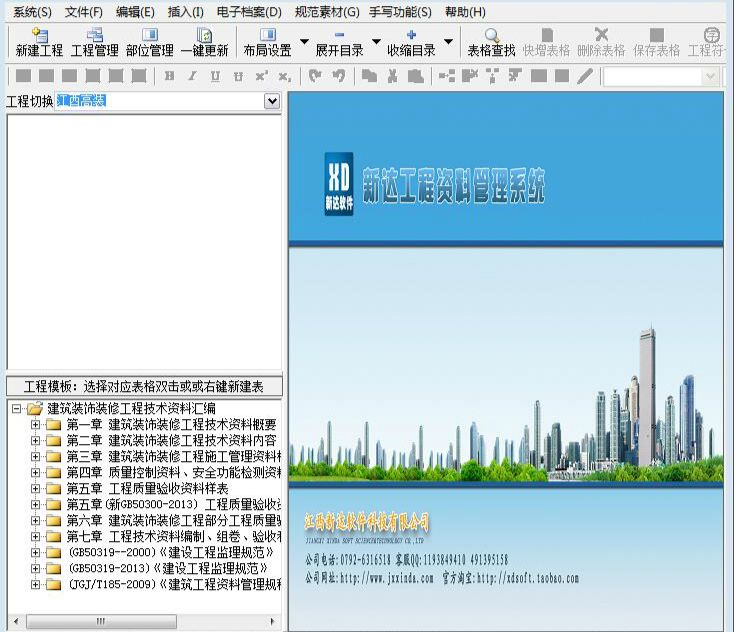Collapse the 建筑装饰装修工程技术资料汇编 root node
734x632 pixels.
(16, 408)
